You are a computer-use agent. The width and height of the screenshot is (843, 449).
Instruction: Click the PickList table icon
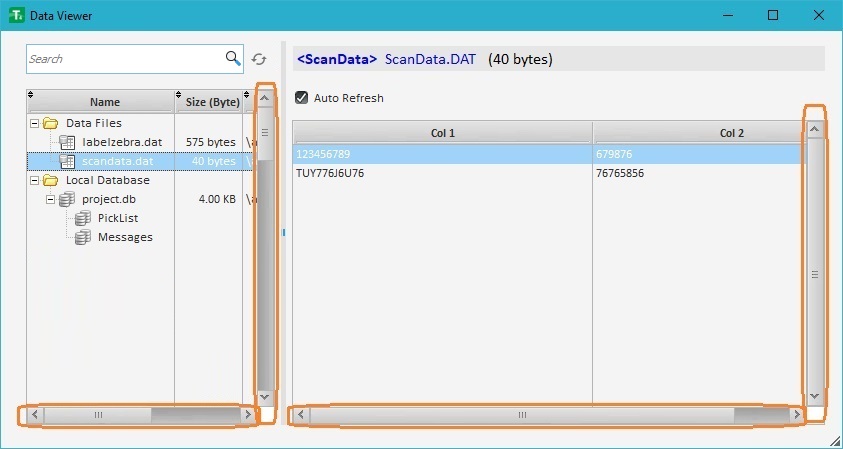click(83, 218)
